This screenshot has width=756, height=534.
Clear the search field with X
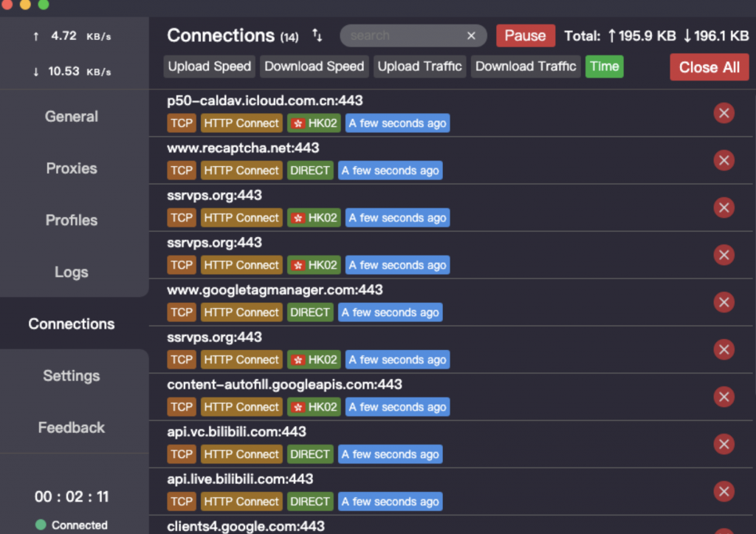click(471, 35)
